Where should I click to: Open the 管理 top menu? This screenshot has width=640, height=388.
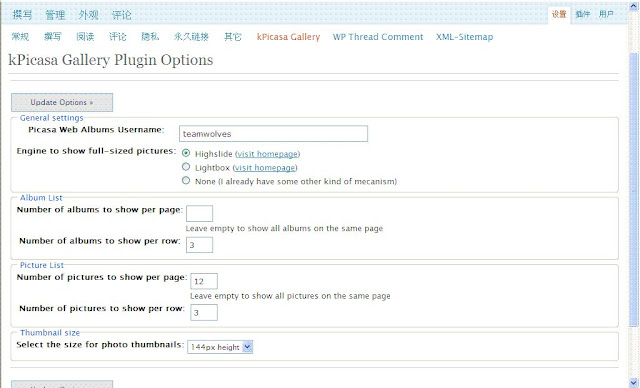tap(55, 15)
